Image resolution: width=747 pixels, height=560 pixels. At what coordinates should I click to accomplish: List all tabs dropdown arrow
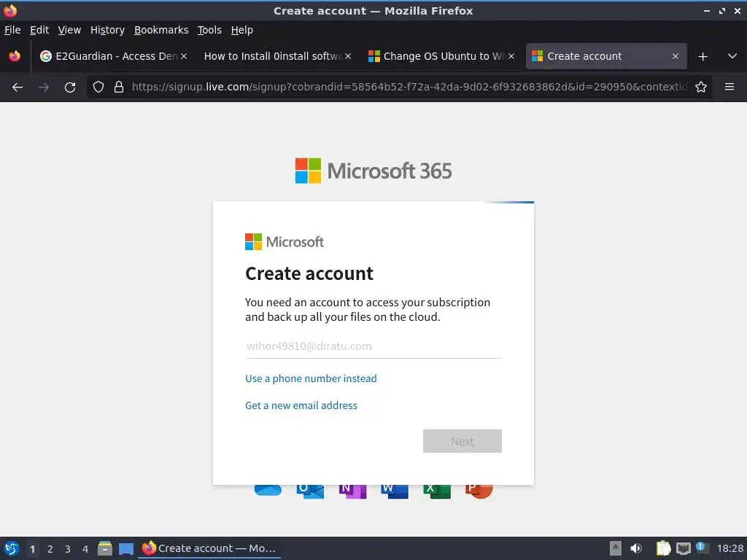[x=732, y=56]
